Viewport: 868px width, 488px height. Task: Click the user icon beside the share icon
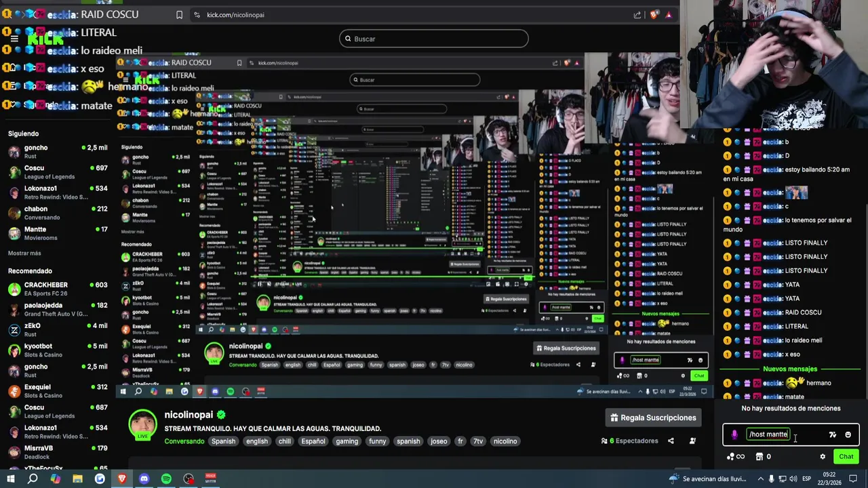click(x=692, y=441)
